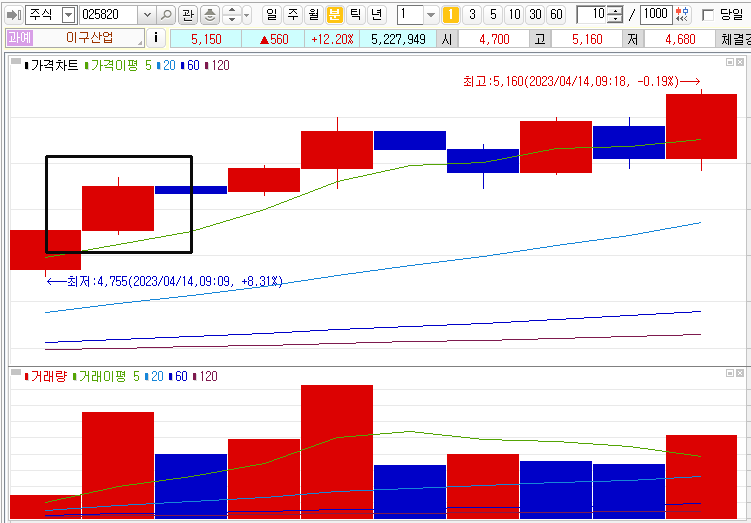The image size is (751, 523).
Task: Select the 일 daily chart period
Action: click(x=272, y=15)
